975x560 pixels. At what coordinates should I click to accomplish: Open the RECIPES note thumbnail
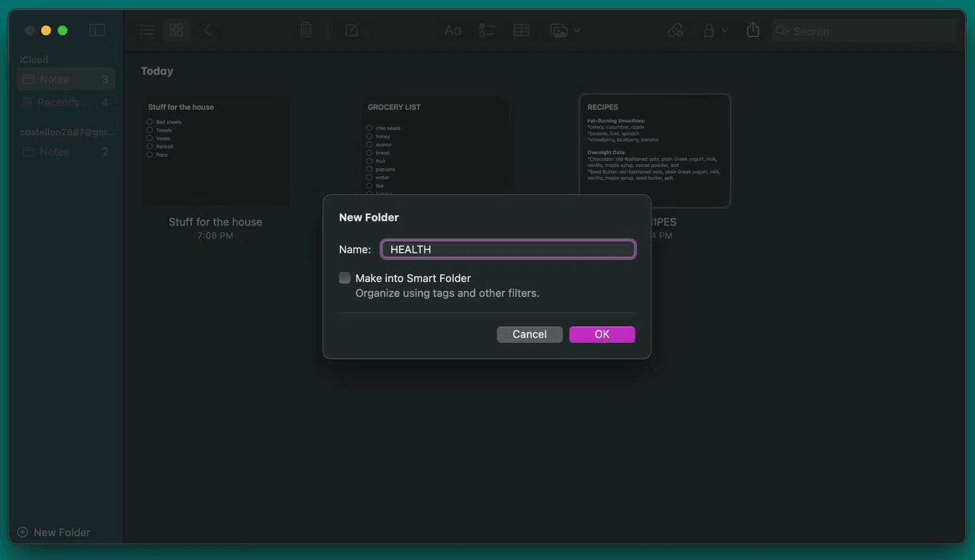coord(655,151)
